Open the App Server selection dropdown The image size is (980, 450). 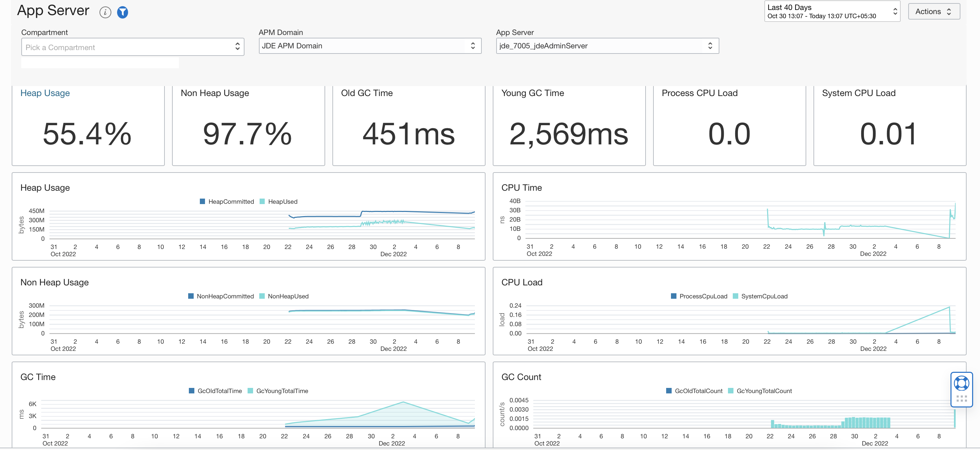[607, 46]
